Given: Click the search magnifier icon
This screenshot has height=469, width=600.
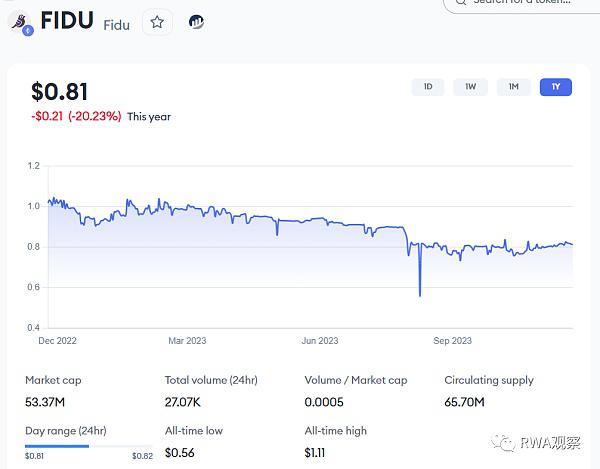Looking at the screenshot, I should (x=459, y=2).
